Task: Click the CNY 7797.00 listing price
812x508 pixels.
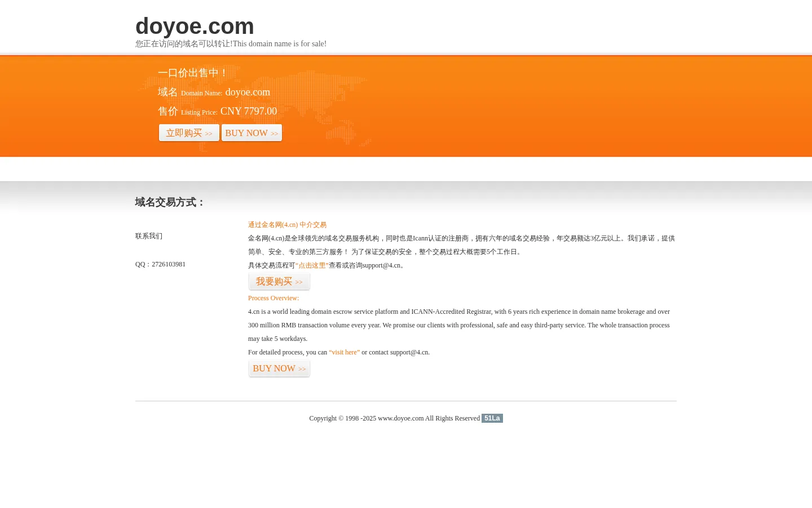Action: [249, 111]
